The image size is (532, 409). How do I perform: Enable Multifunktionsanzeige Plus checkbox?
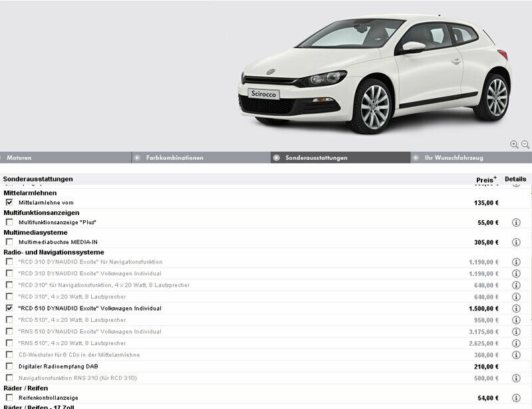coord(9,222)
